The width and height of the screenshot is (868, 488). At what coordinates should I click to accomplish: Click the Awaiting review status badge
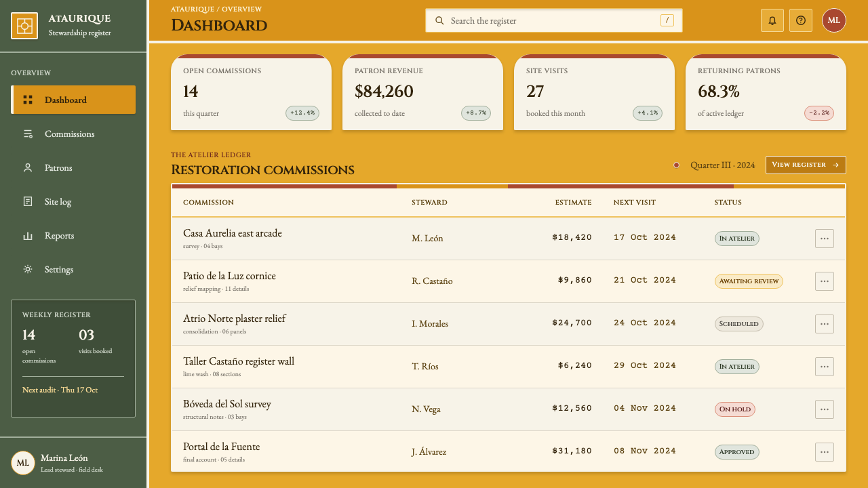pyautogui.click(x=749, y=281)
